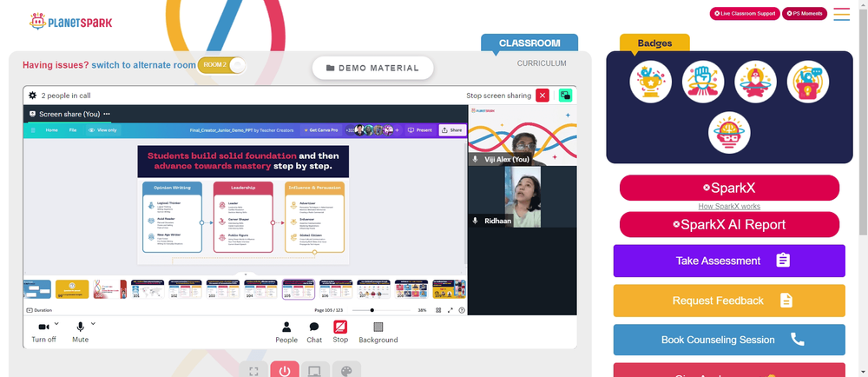Viewport: 868px width, 377px height.
Task: Click the plus icon beside collaborator avatars
Action: pos(397,130)
